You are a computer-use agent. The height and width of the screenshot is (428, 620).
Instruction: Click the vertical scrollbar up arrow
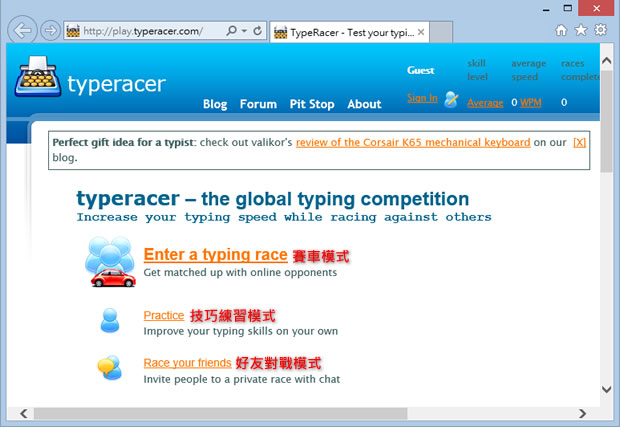click(607, 61)
